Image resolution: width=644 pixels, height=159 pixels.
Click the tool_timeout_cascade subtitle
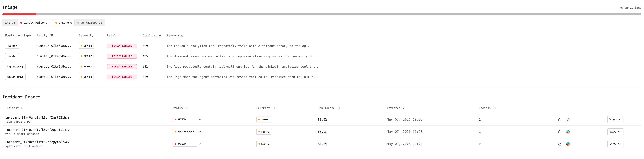(22, 134)
